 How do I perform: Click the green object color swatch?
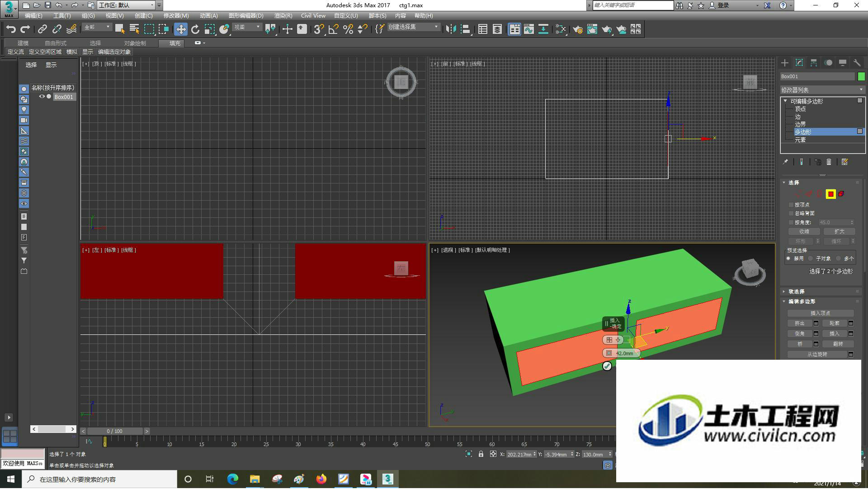pyautogui.click(x=861, y=77)
